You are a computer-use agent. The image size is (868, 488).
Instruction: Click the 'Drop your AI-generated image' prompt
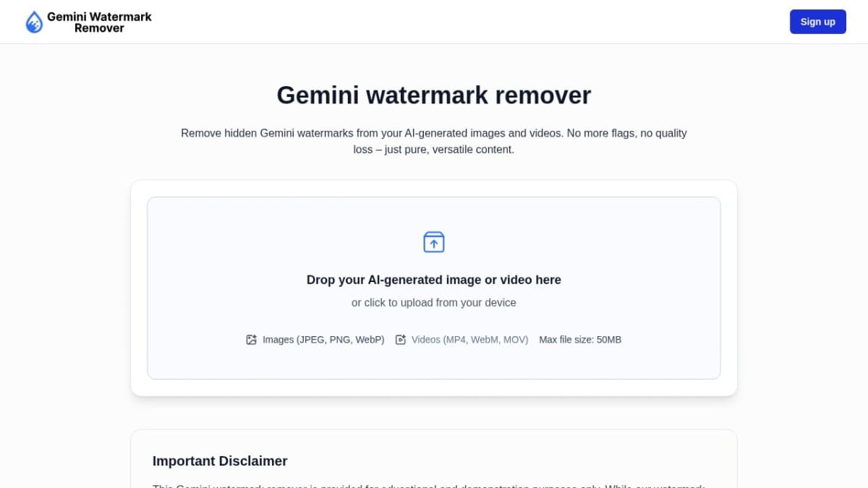point(433,280)
